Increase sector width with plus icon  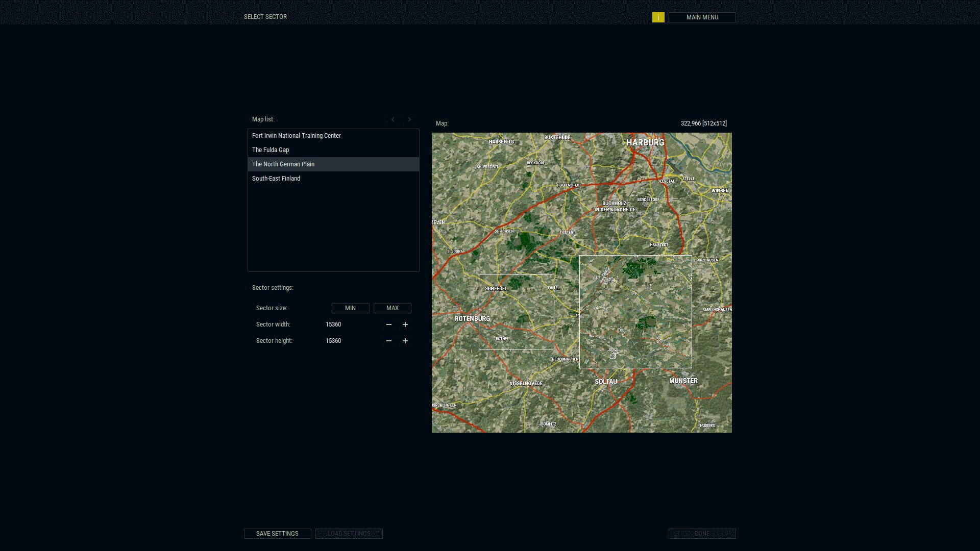pyautogui.click(x=405, y=324)
